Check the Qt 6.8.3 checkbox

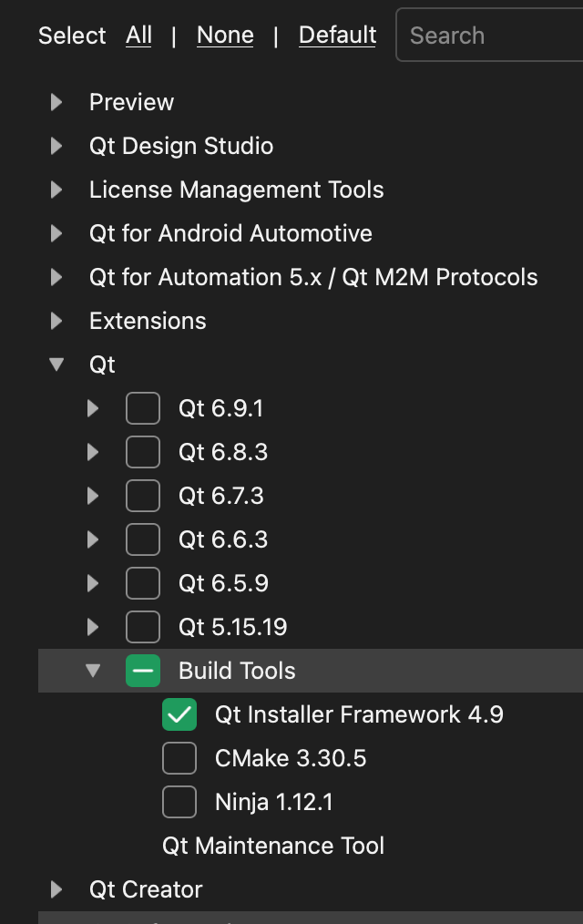(x=143, y=452)
